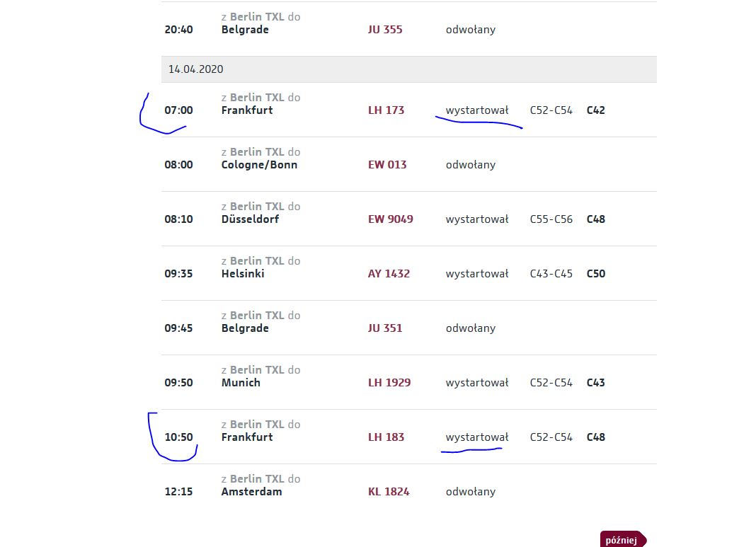Image resolution: width=756 pixels, height=547 pixels.
Task: Click the 'później' button
Action: tap(623, 540)
